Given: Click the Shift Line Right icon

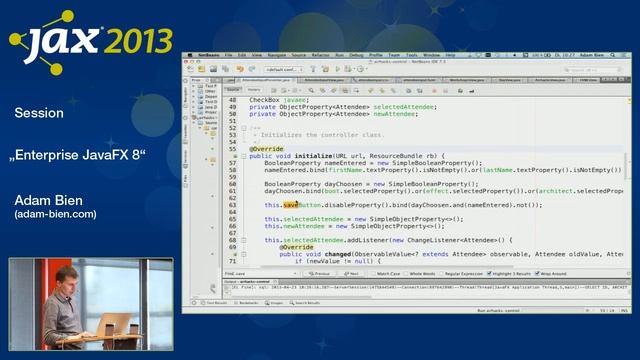Looking at the screenshot, I should 419,90.
